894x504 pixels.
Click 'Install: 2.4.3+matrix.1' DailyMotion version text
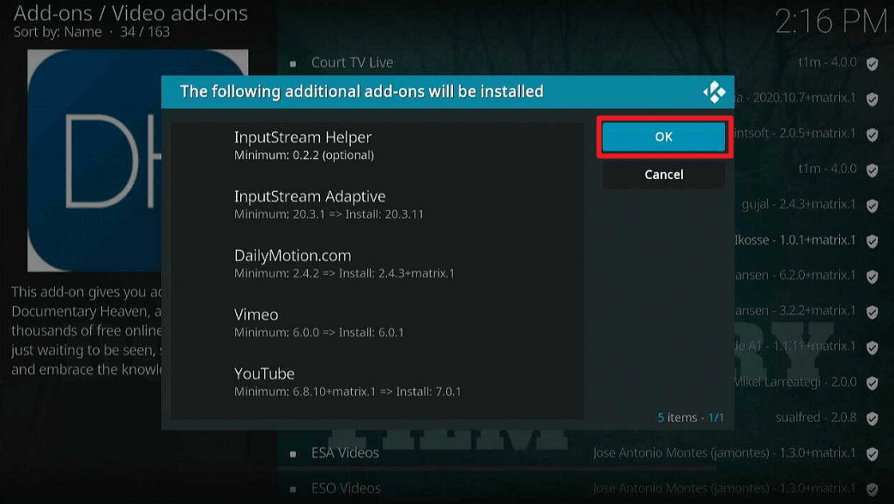(397, 274)
